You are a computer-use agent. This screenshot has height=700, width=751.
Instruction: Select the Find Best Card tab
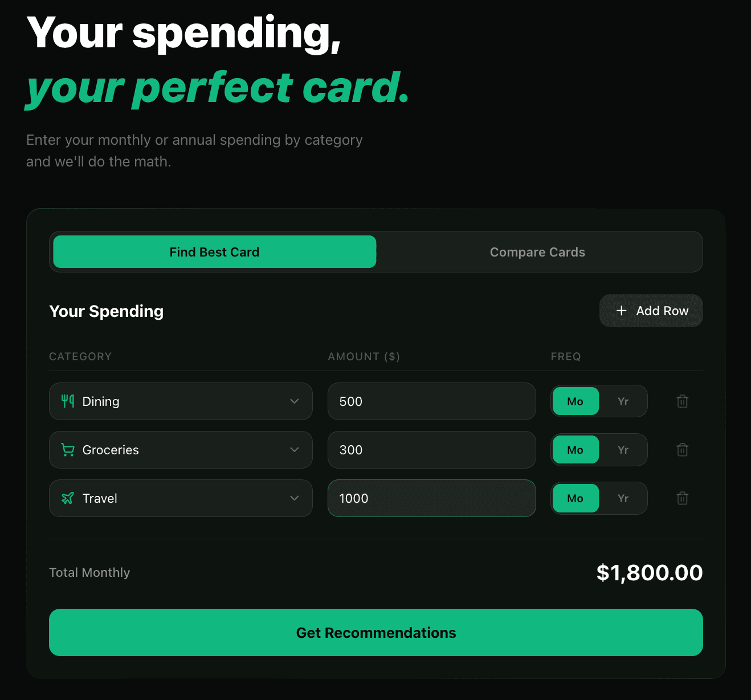click(x=214, y=252)
